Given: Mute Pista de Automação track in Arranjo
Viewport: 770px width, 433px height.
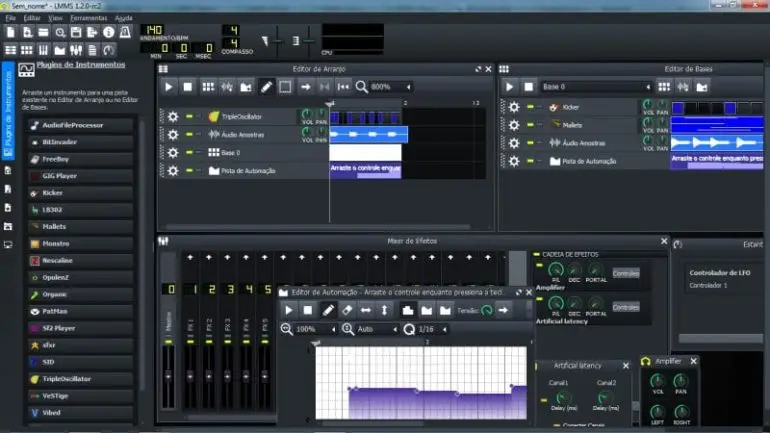Looking at the screenshot, I should point(189,170).
